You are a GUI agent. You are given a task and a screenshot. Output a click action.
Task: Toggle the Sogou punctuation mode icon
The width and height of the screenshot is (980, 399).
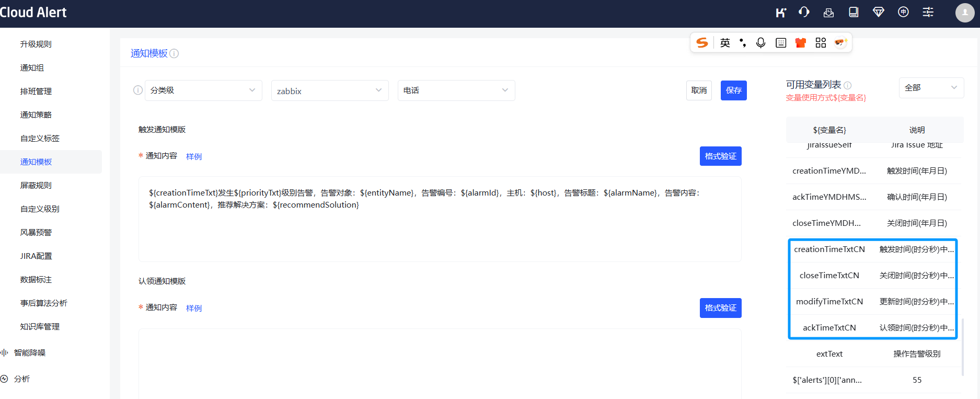point(743,43)
